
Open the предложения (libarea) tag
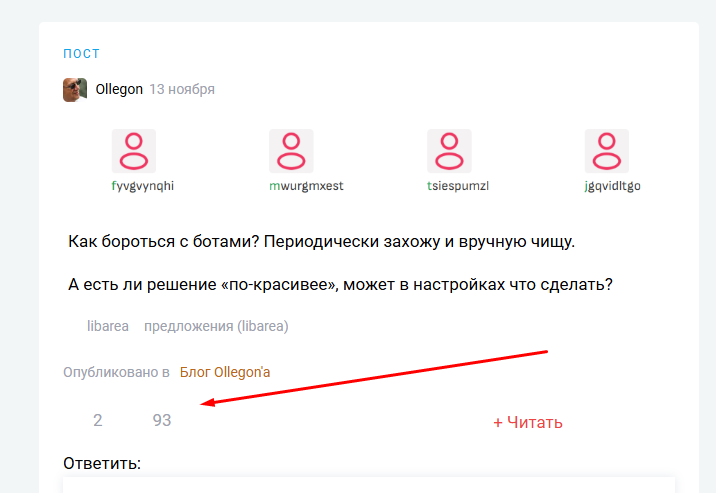pyautogui.click(x=216, y=326)
